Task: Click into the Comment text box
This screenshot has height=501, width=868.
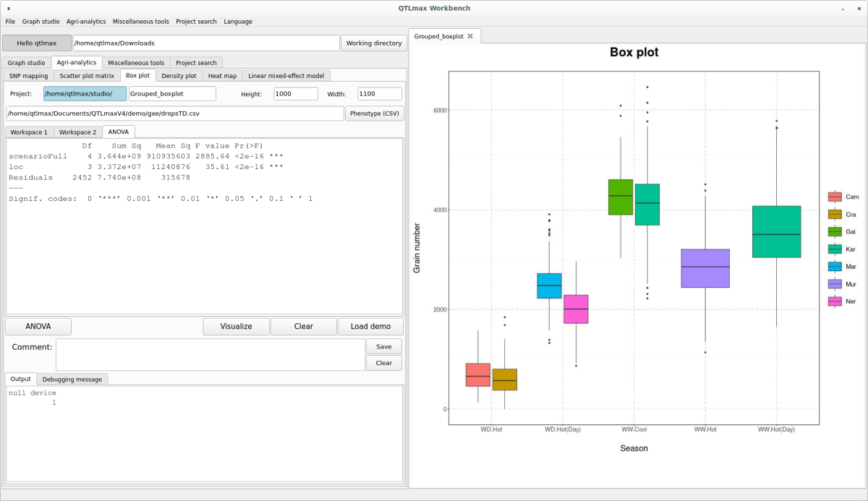Action: pyautogui.click(x=210, y=354)
